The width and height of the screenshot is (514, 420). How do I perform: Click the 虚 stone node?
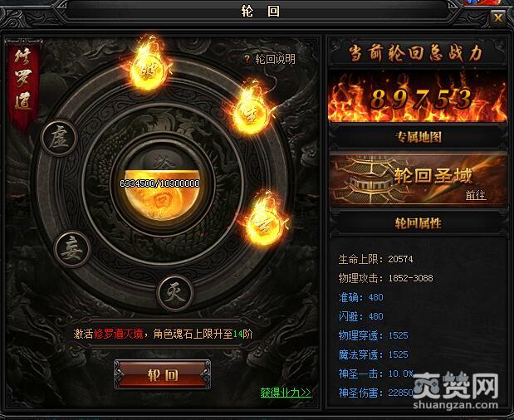(59, 138)
